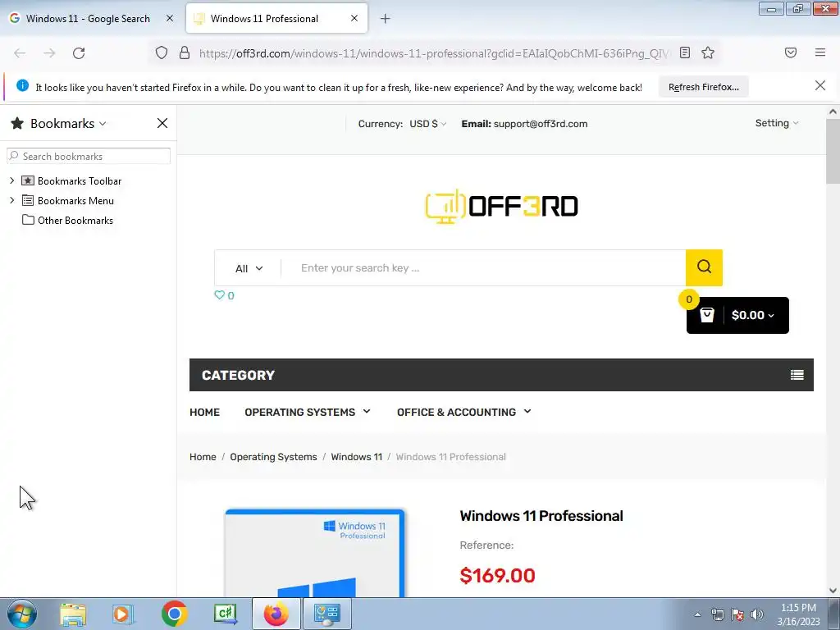Open the Firefox hamburger application menu

pos(820,52)
